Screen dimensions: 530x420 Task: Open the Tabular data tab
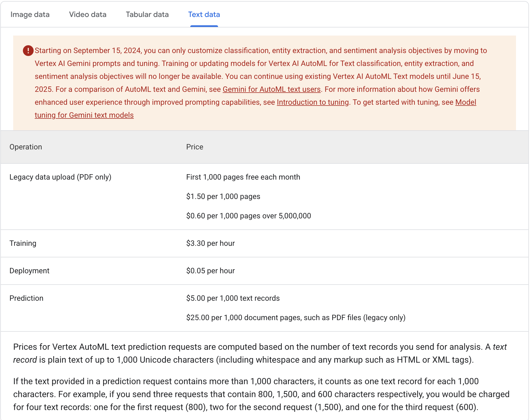pos(147,15)
